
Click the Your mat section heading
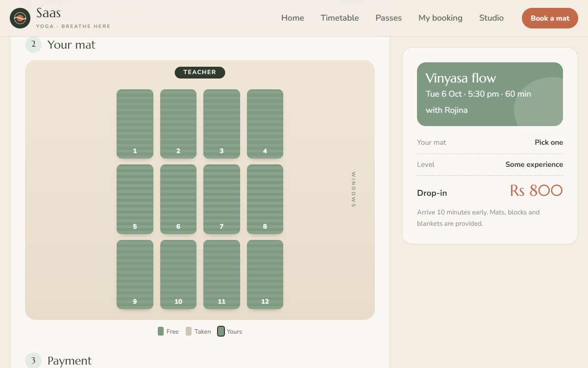click(72, 45)
